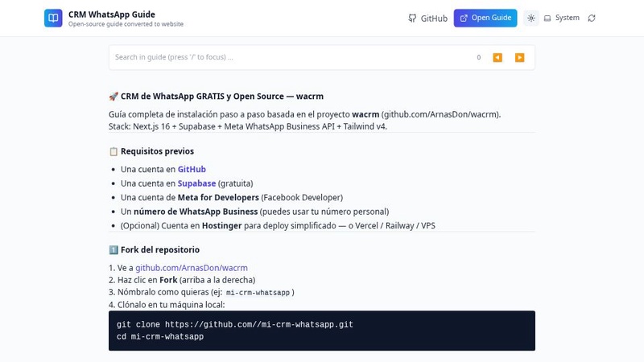
Task: Click the rocket emoji heading icon
Action: tap(114, 97)
